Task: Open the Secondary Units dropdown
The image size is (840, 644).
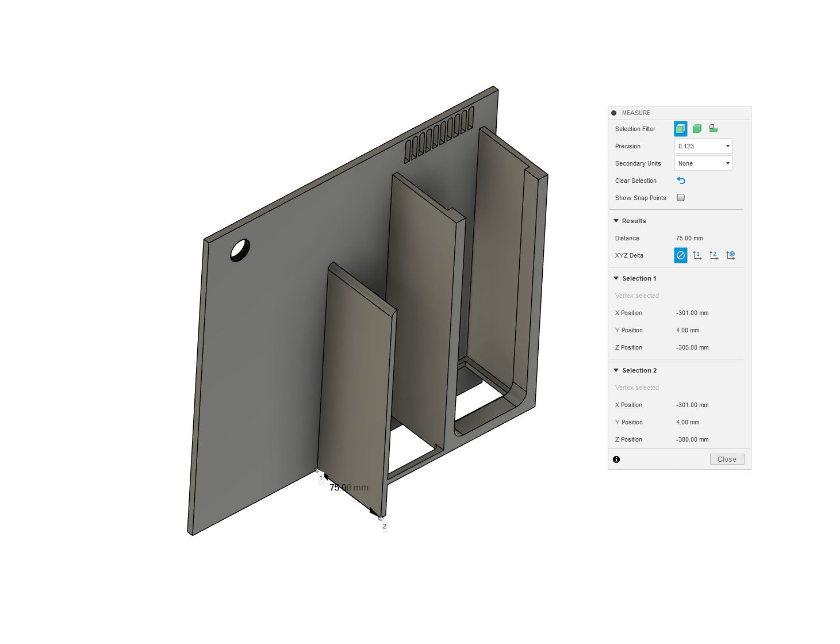Action: click(703, 163)
